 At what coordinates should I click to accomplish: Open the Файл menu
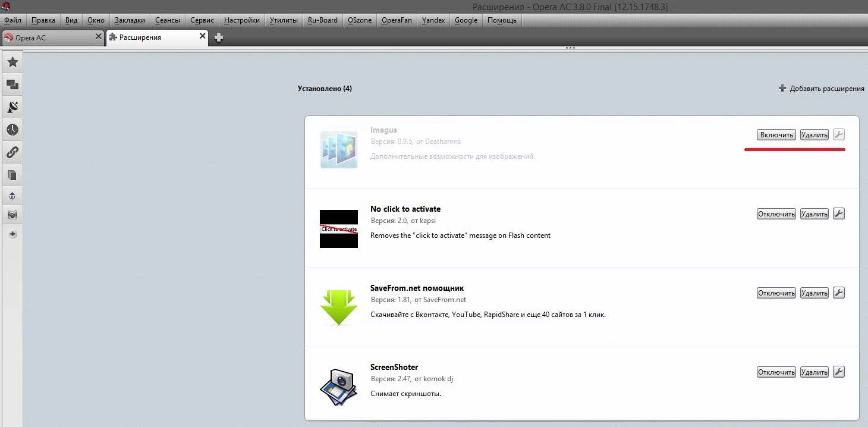coord(12,20)
